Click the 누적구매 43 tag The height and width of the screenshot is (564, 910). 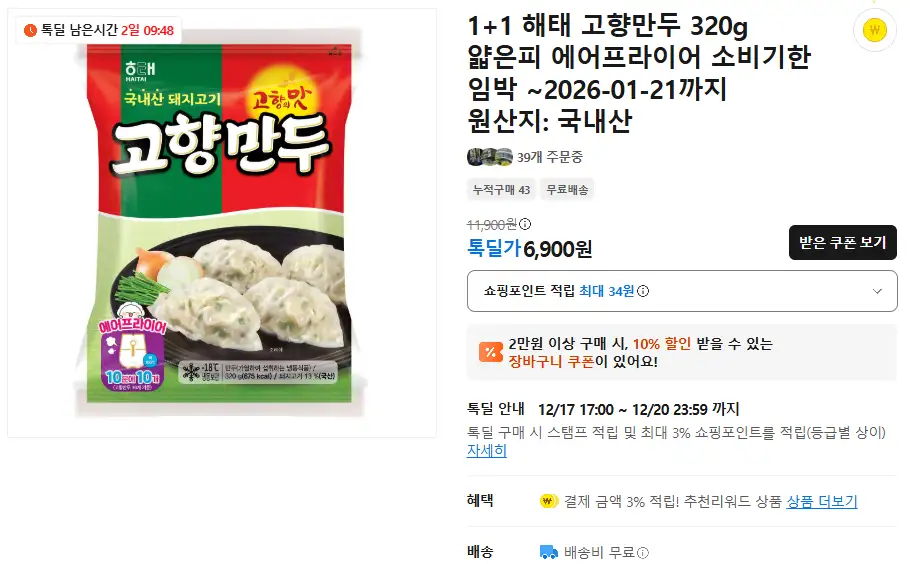[501, 190]
